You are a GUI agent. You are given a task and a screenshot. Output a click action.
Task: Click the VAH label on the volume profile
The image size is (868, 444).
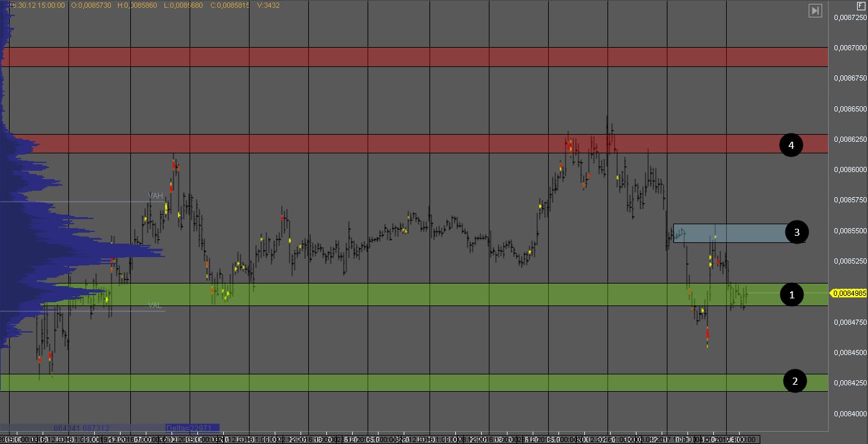click(x=155, y=195)
